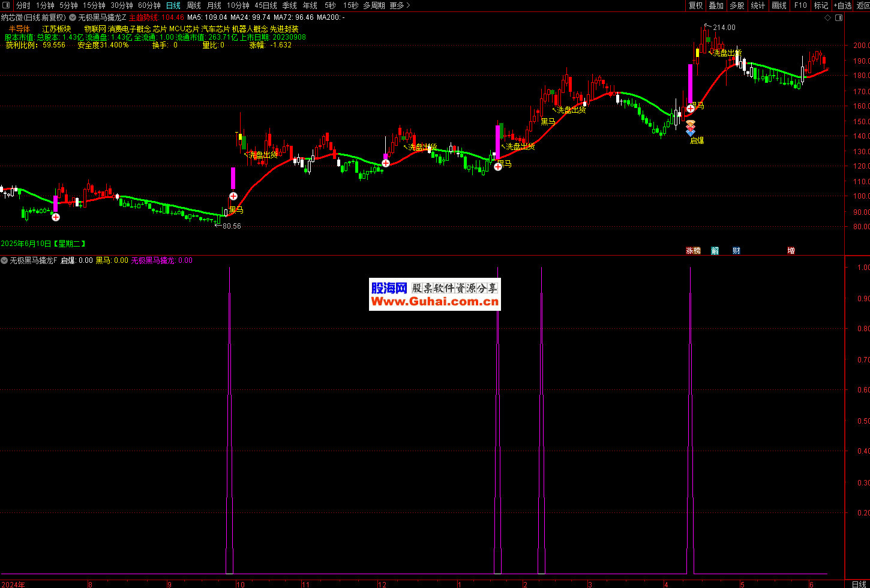
Task: Switch to 15秒 period
Action: pos(350,5)
